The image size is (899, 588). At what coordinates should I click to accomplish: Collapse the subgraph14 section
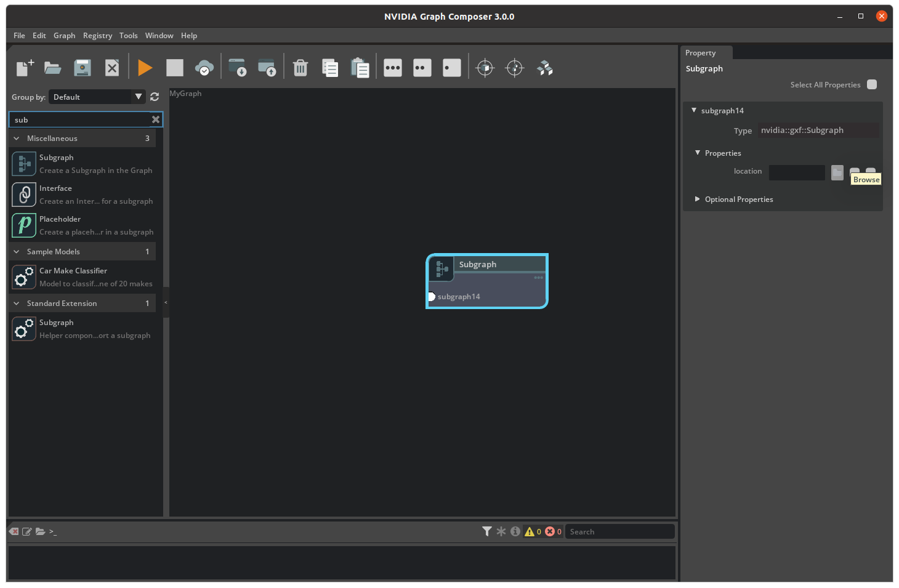coord(694,110)
